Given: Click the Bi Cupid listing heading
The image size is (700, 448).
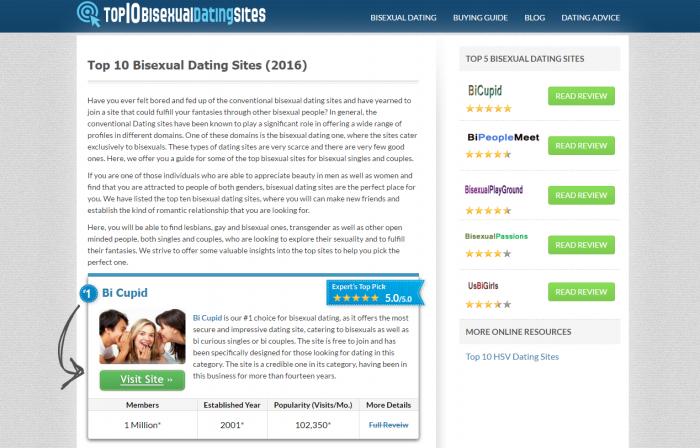Looking at the screenshot, I should click(125, 293).
